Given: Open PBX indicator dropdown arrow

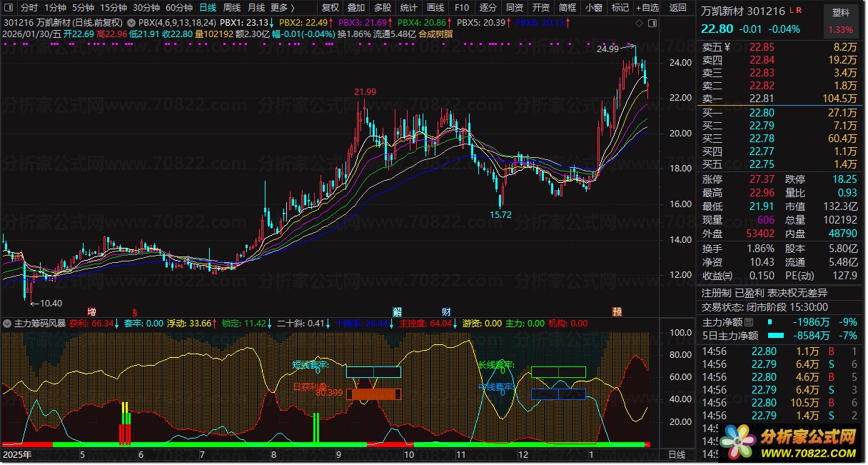Looking at the screenshot, I should [131, 23].
